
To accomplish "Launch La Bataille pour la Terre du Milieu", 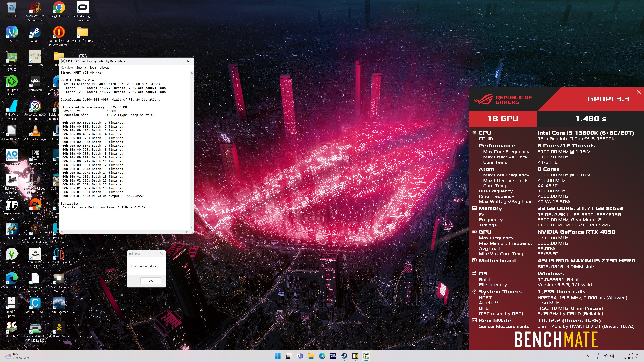I will click(59, 36).
